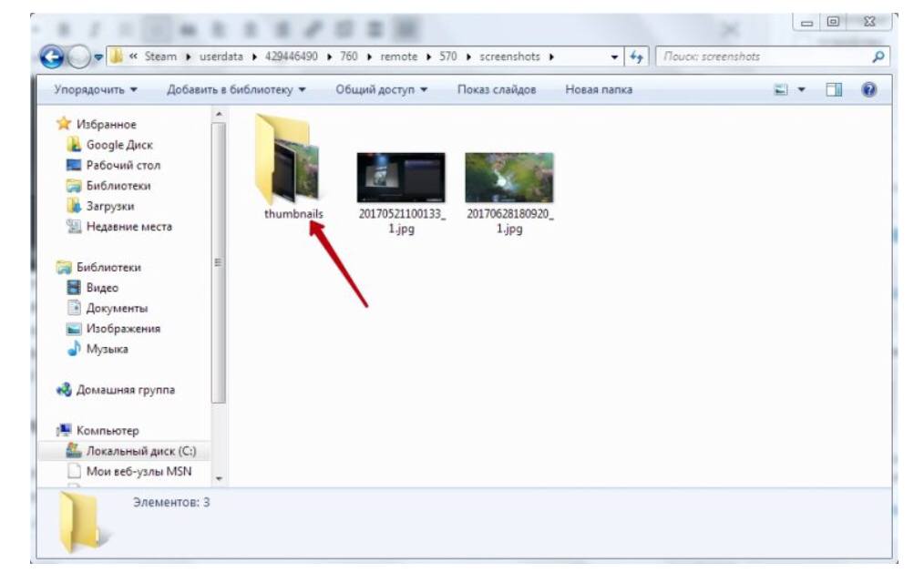Click the Изображения picture icon
Image resolution: width=924 pixels, height=583 pixels.
coord(74,329)
